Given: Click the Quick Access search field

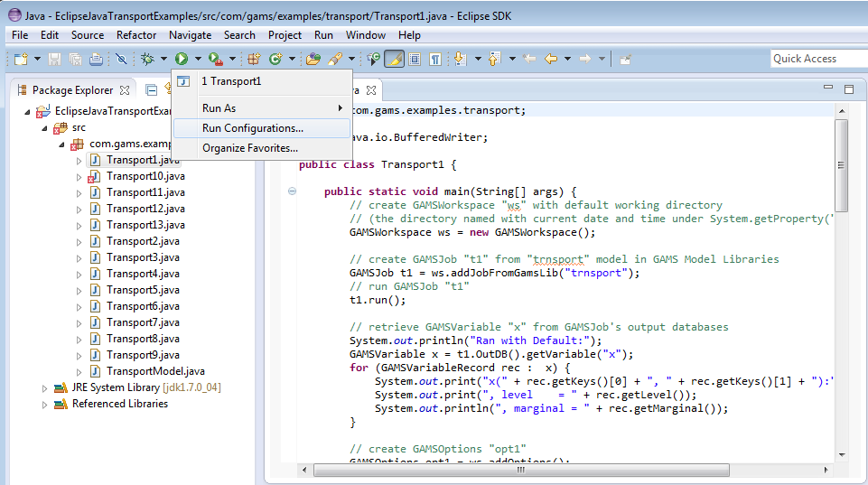Looking at the screenshot, I should (x=817, y=59).
